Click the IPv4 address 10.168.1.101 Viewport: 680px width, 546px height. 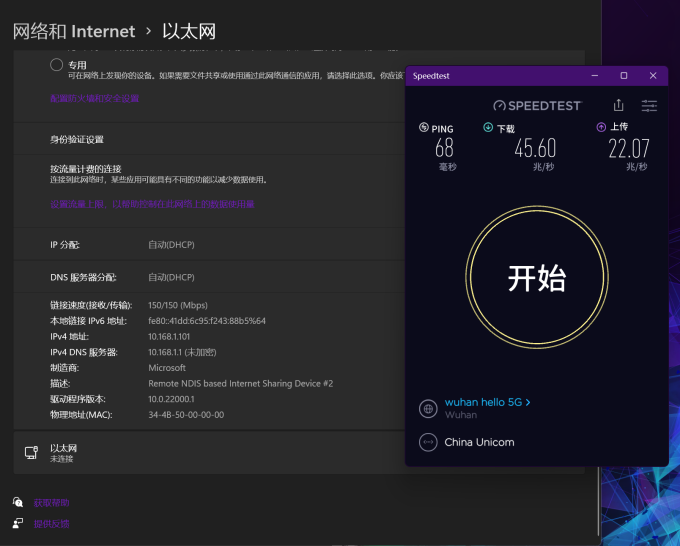(169, 337)
